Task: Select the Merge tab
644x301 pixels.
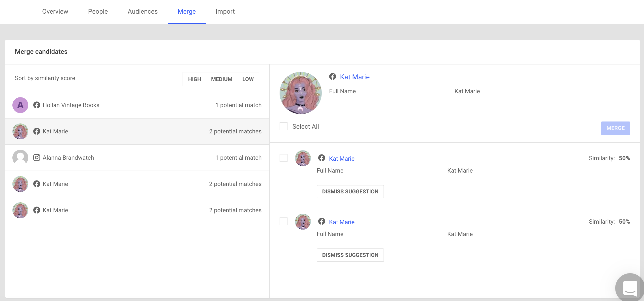Action: tap(187, 11)
